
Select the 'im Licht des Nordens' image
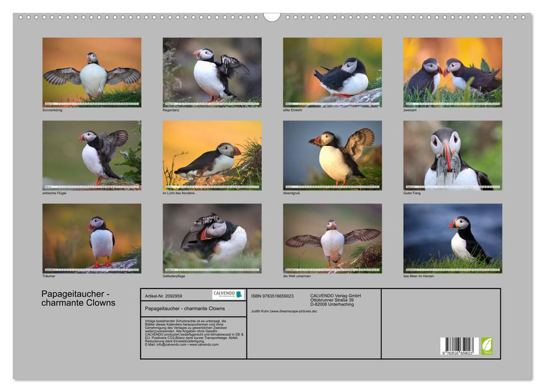(211, 156)
